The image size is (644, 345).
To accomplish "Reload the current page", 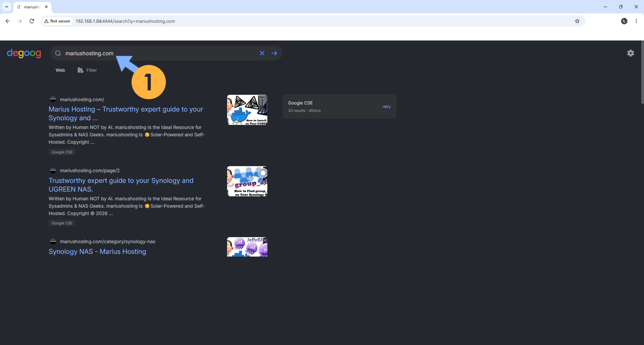I will (x=32, y=21).
